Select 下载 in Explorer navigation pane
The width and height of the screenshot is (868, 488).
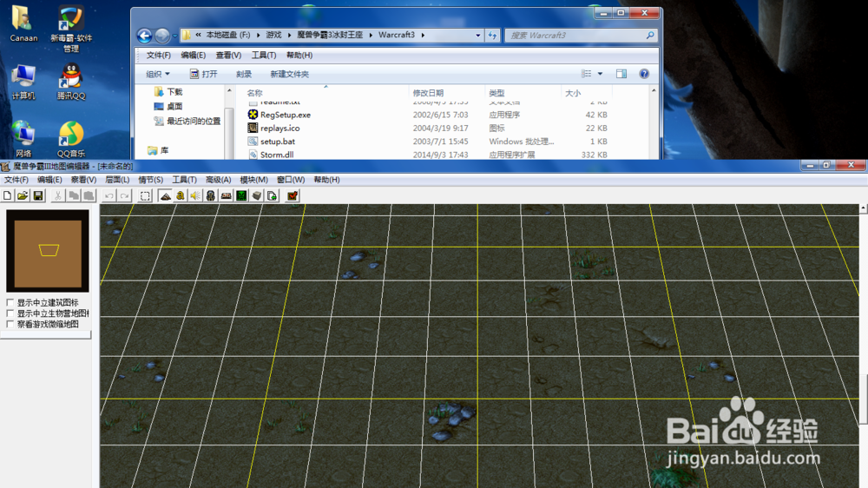169,92
